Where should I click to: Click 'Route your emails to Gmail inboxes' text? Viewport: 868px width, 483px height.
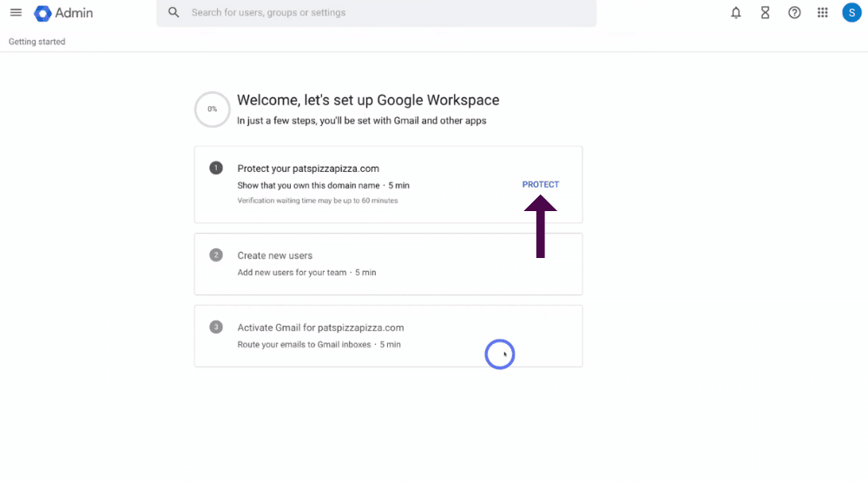[304, 345]
